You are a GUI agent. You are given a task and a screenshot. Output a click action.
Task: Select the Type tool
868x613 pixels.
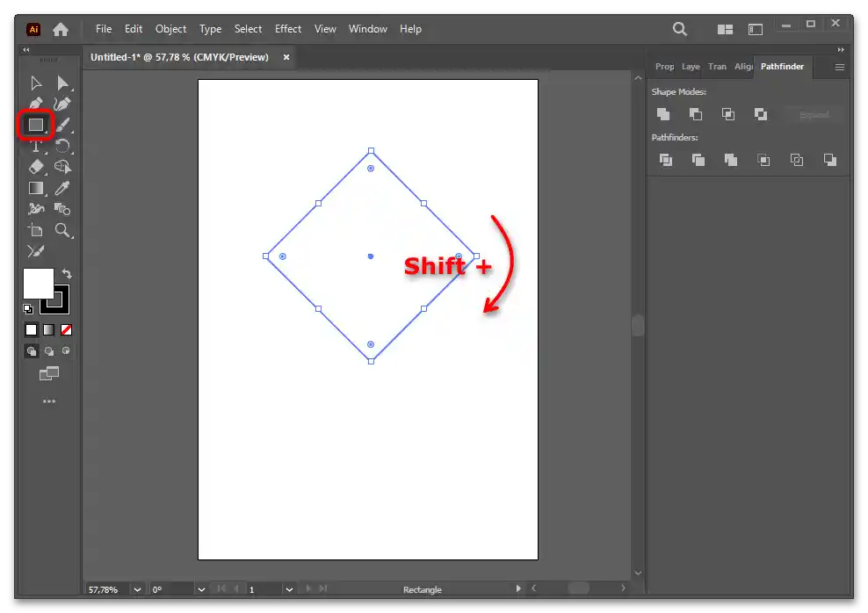pos(35,146)
